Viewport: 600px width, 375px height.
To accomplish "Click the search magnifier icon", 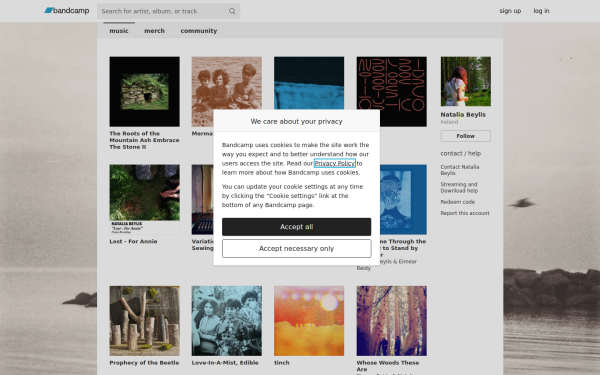I will click(x=232, y=11).
